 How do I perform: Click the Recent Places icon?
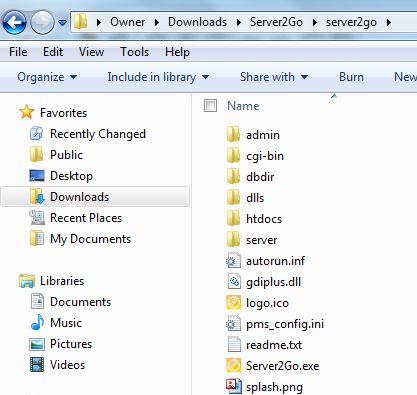37,218
